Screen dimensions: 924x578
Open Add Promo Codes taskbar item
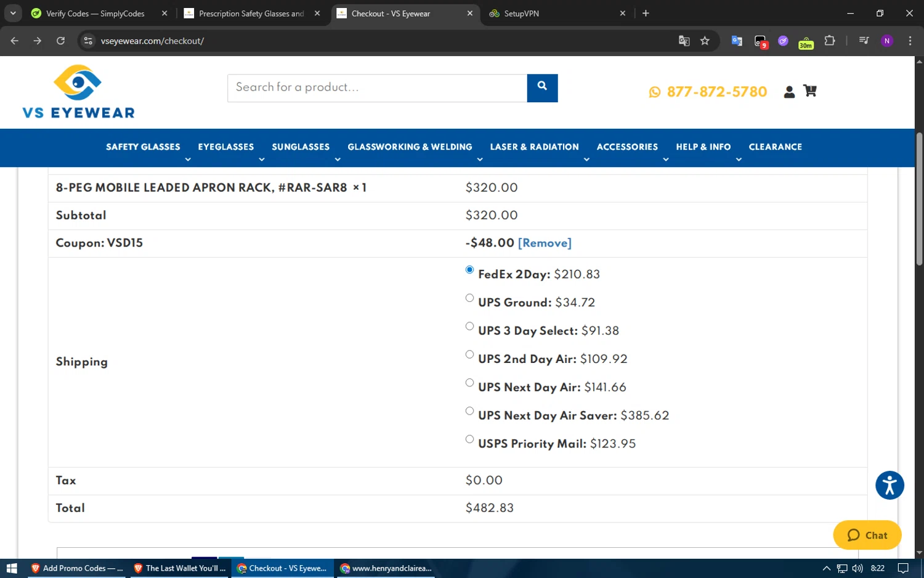(x=76, y=568)
